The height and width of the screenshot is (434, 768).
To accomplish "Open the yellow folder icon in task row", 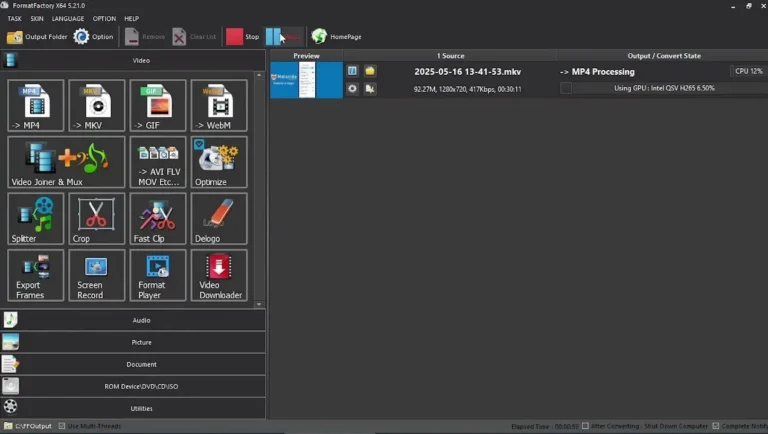I will pyautogui.click(x=370, y=71).
